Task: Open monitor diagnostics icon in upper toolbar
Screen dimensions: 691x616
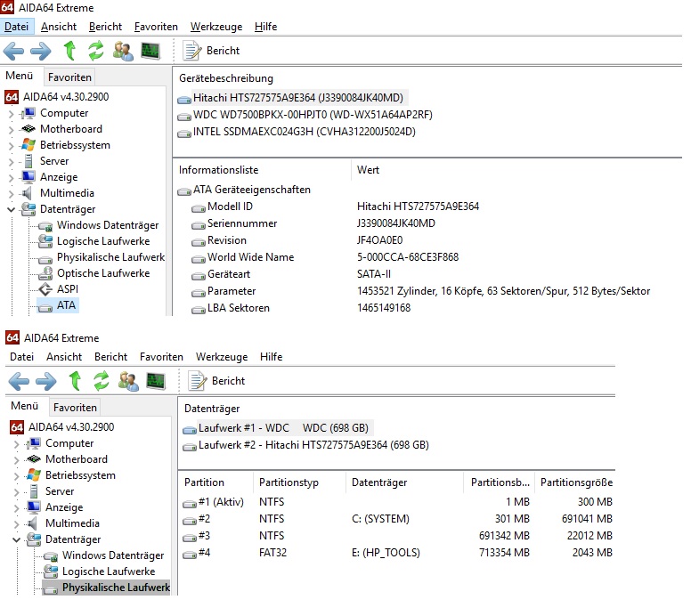Action: point(150,51)
